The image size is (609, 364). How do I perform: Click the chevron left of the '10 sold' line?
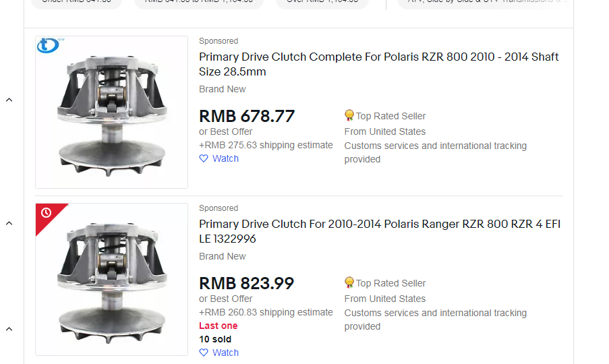tap(9, 329)
